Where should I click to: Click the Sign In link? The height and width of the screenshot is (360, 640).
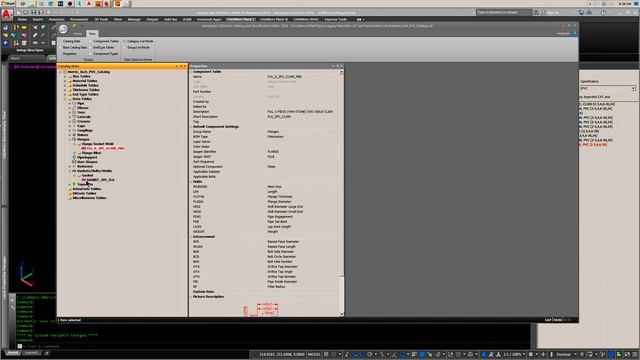[x=553, y=12]
